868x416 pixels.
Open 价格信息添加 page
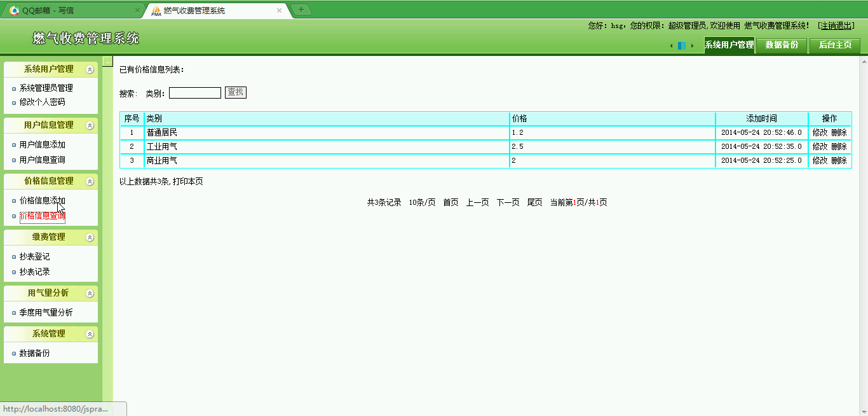tap(43, 201)
